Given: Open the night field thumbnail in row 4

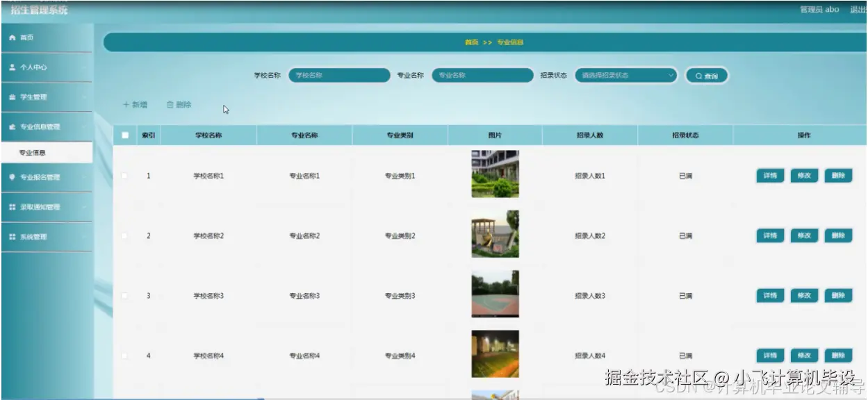Looking at the screenshot, I should click(495, 354).
